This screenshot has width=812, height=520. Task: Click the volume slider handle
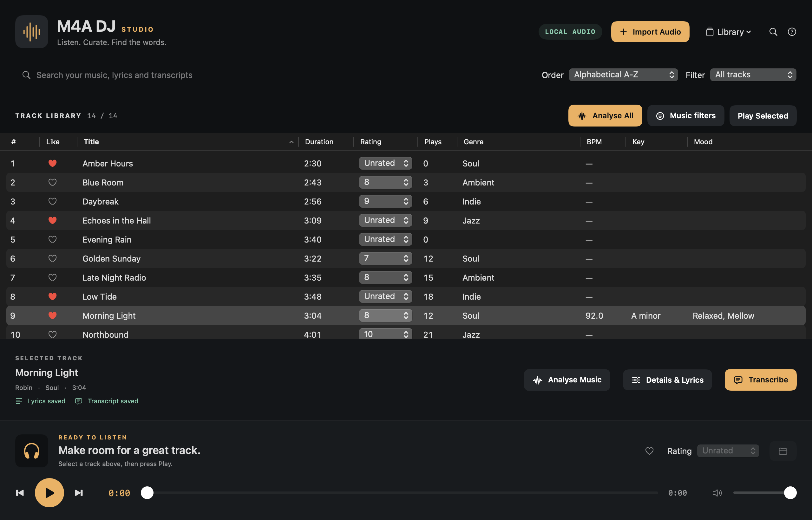[x=790, y=493]
